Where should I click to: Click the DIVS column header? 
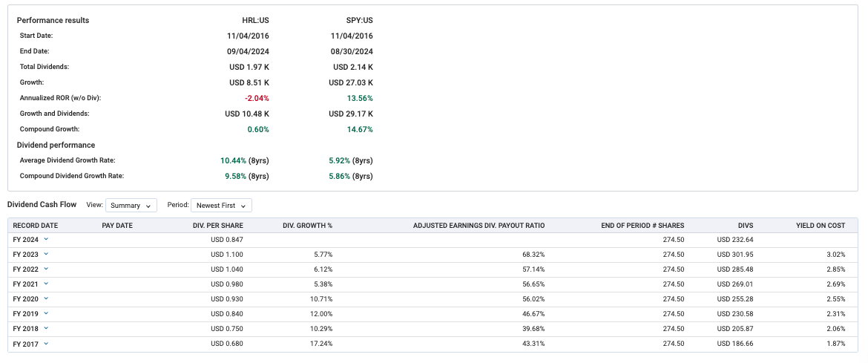740,225
